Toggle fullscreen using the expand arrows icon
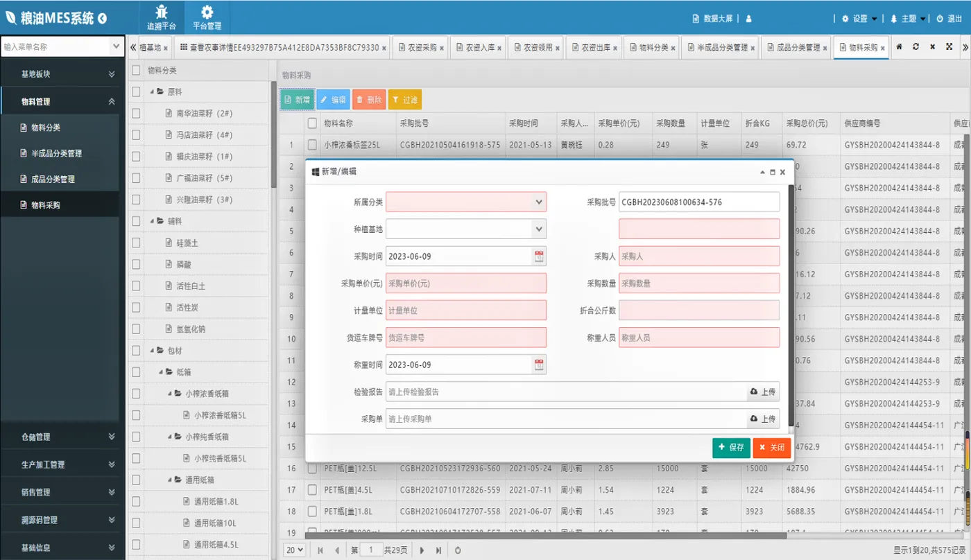Viewport: 971px width, 560px height. coord(949,47)
